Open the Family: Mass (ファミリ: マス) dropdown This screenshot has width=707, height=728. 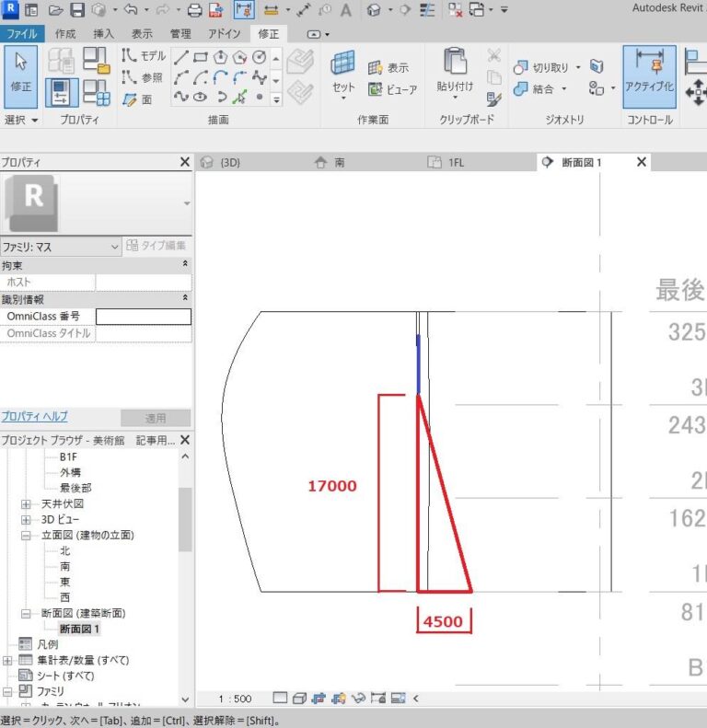coord(61,246)
